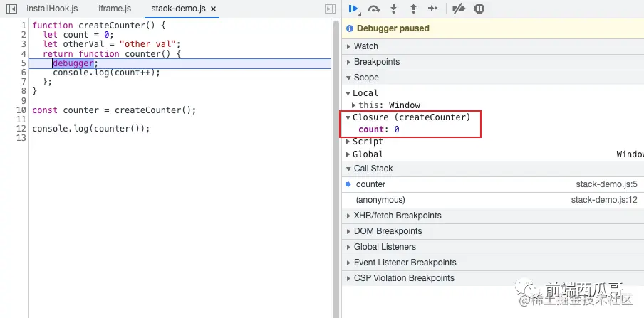The width and height of the screenshot is (644, 318).
Task: Switch to iframe.js tab
Action: point(115,9)
